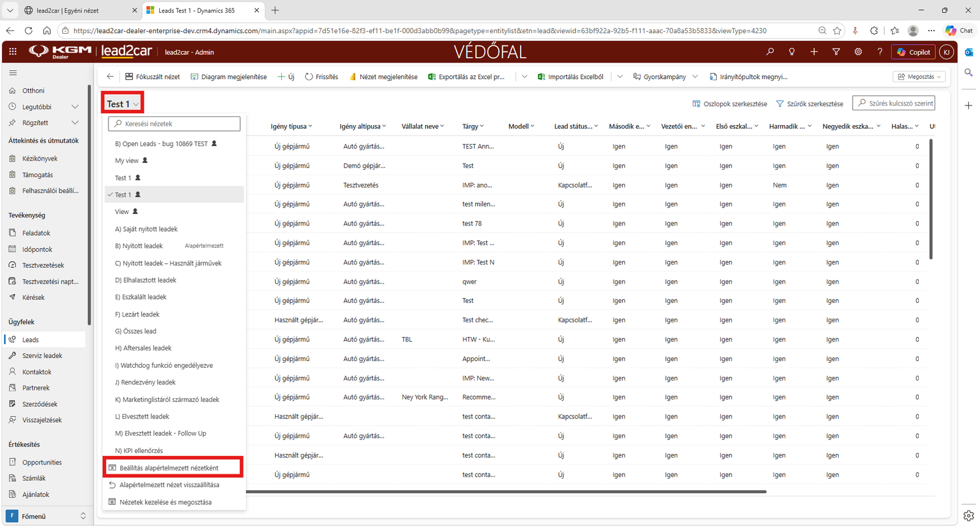Collapse the site map hamburger menu
The height and width of the screenshot is (527, 980).
point(13,73)
